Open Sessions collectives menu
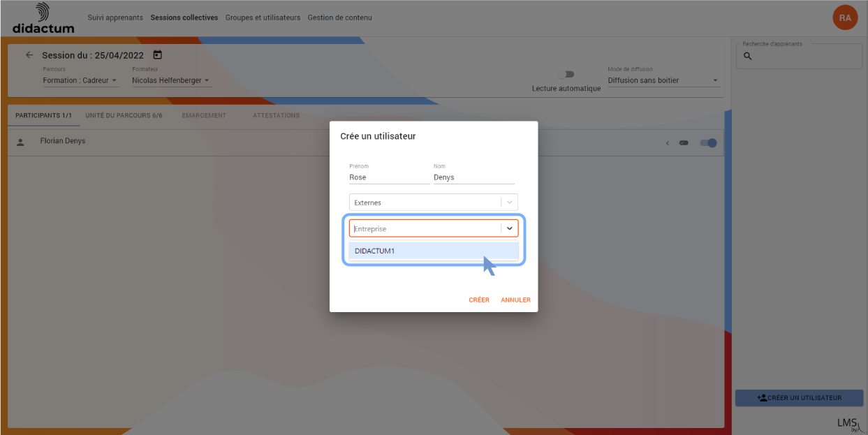Image resolution: width=868 pixels, height=435 pixels. click(x=184, y=17)
